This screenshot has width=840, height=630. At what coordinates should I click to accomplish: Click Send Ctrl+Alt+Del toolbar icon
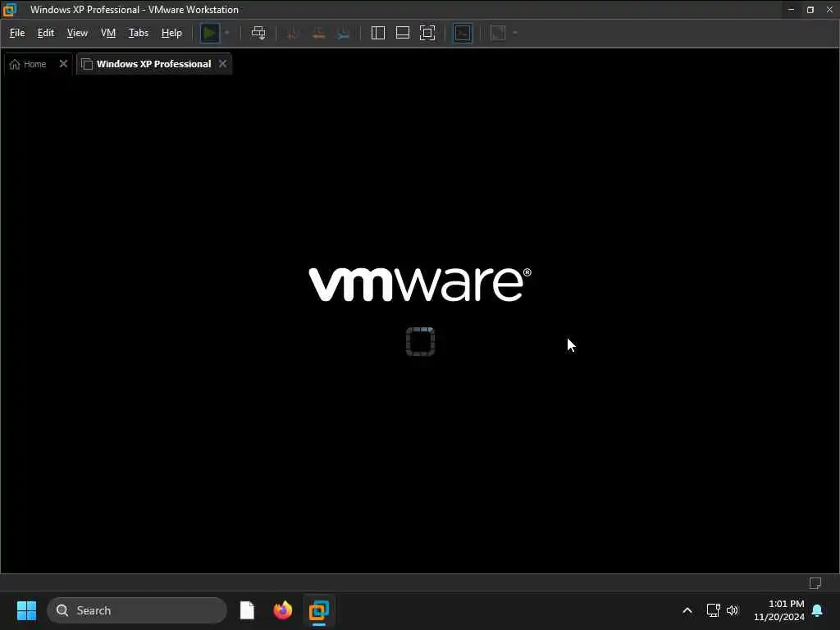(x=258, y=33)
